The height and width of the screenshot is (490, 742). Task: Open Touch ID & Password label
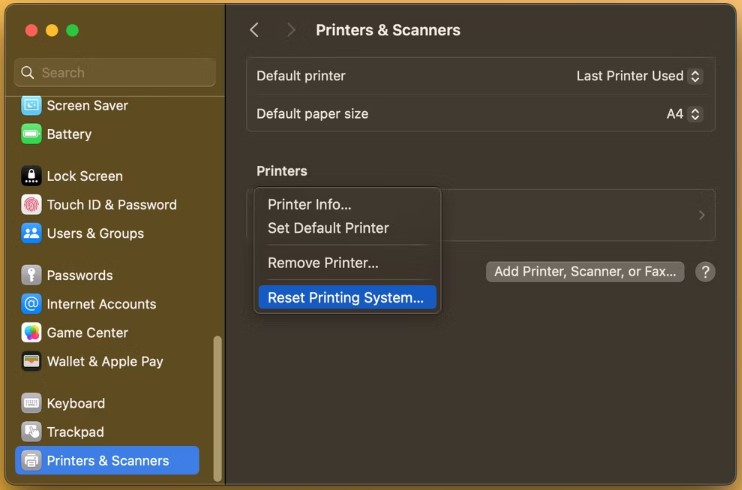point(112,205)
